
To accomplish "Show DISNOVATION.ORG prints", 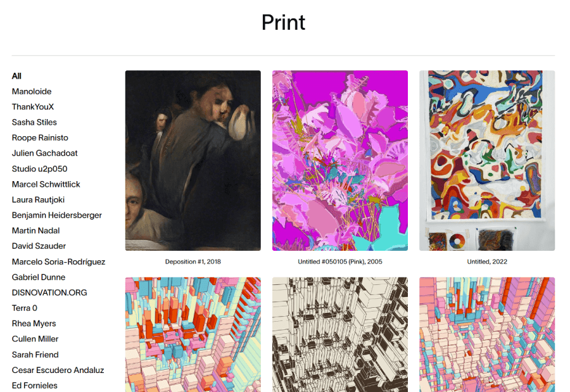I will click(x=49, y=293).
